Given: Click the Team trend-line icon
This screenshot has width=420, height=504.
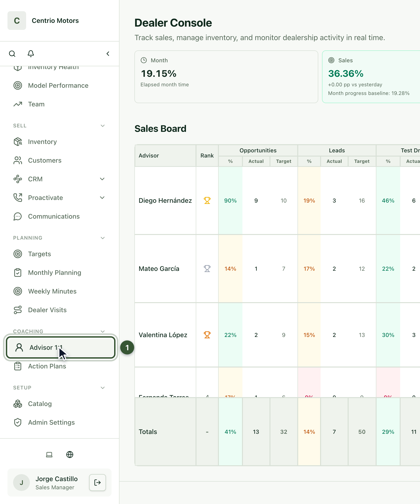Looking at the screenshot, I should pos(18,104).
